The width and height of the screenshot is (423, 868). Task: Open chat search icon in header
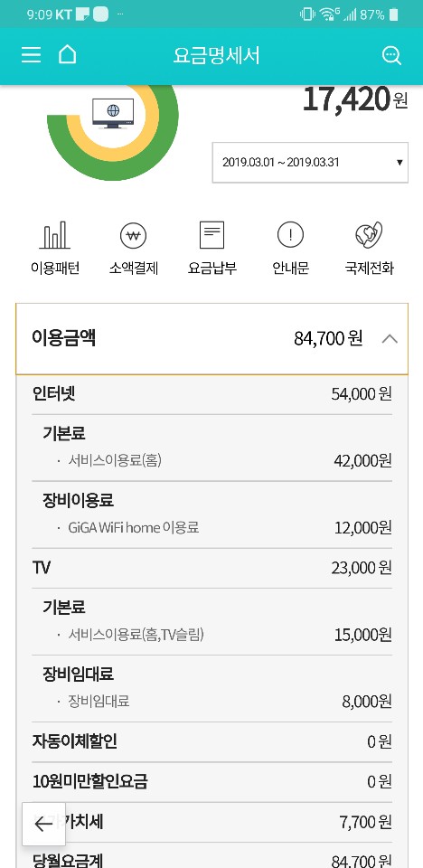391,55
